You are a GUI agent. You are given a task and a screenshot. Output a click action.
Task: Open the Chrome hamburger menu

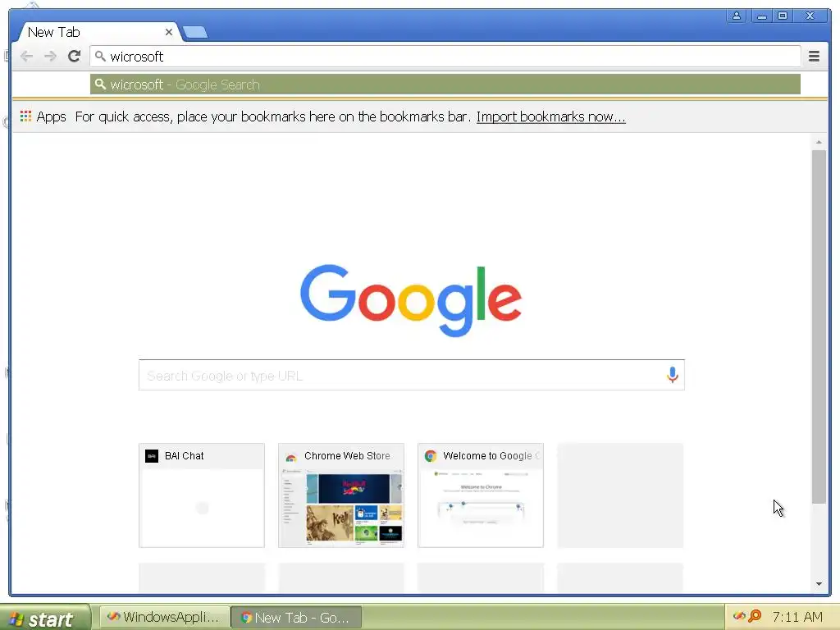(x=814, y=56)
